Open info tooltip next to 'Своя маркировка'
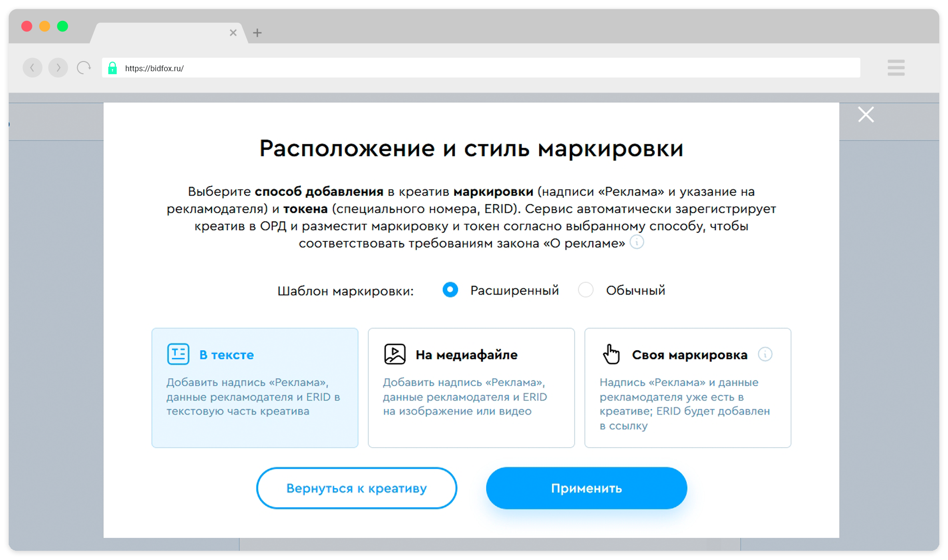The height and width of the screenshot is (560, 948). pyautogui.click(x=765, y=354)
